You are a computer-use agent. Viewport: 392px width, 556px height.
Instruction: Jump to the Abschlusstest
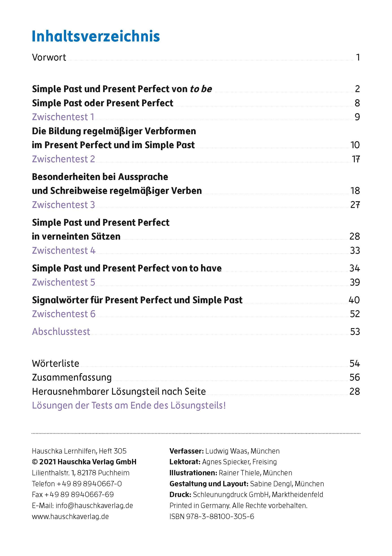[61, 331]
